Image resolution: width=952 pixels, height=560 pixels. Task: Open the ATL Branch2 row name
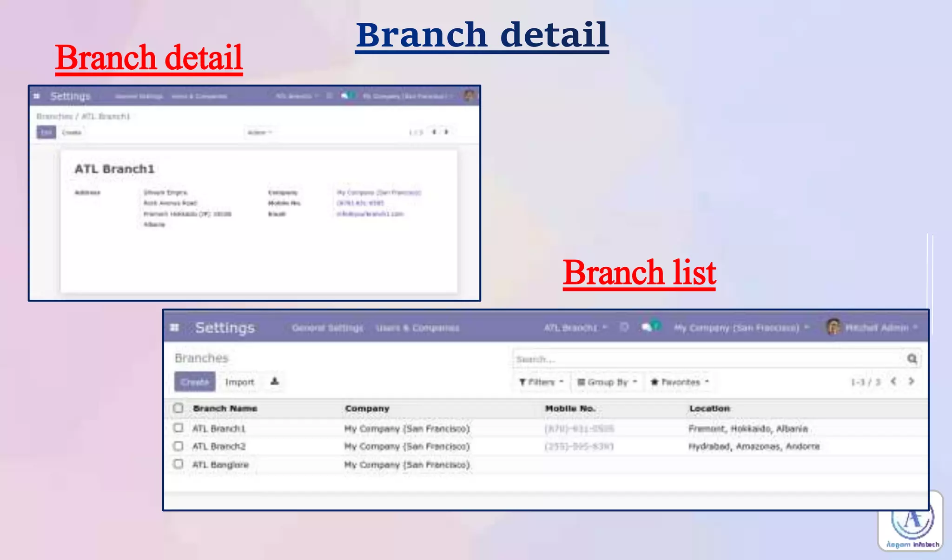coord(219,446)
